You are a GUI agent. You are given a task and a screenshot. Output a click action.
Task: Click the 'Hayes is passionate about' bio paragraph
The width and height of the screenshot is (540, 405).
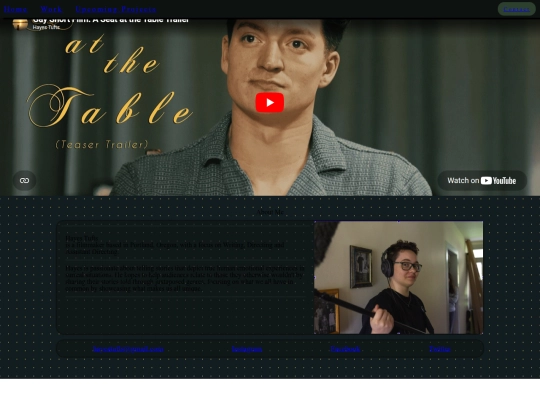click(185, 278)
